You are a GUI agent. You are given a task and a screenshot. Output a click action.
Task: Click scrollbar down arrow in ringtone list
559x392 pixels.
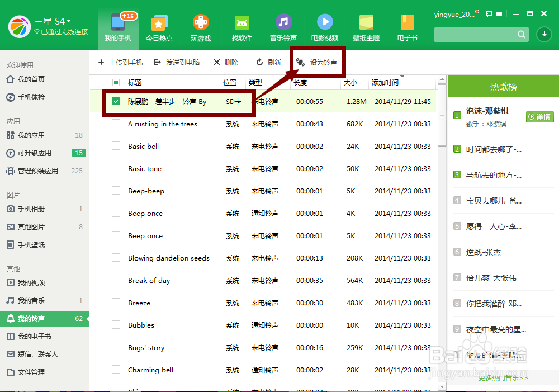(x=442, y=386)
